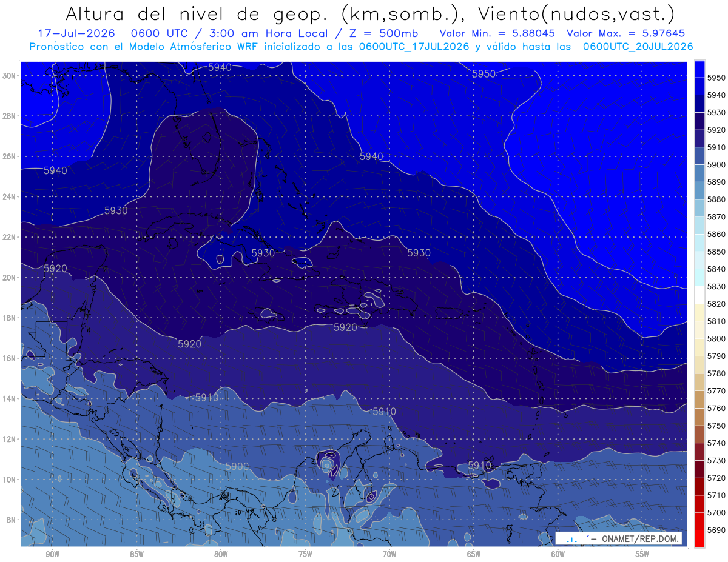This screenshot has height=562, width=728.
Task: Pick legend swatch between 5770 and 5780
Action: [x=699, y=382]
